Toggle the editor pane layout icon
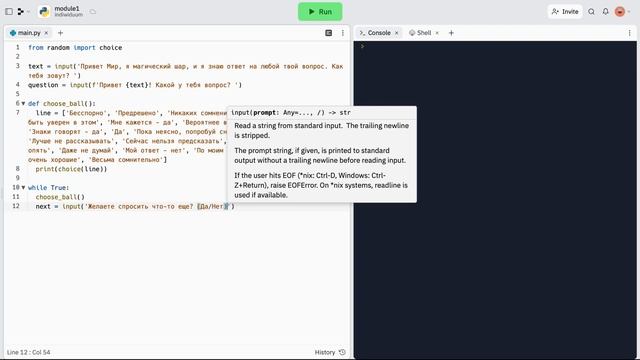This screenshot has height=360, width=640. click(329, 33)
